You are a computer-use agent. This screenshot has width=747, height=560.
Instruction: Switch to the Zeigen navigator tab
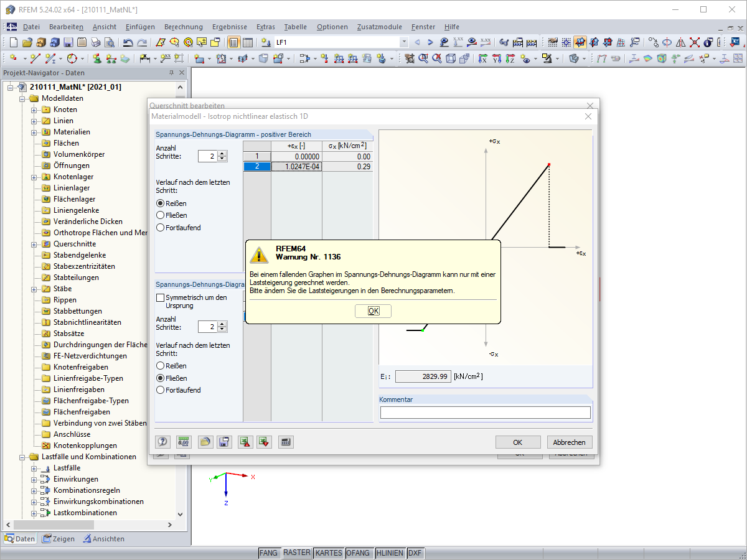tap(58, 539)
